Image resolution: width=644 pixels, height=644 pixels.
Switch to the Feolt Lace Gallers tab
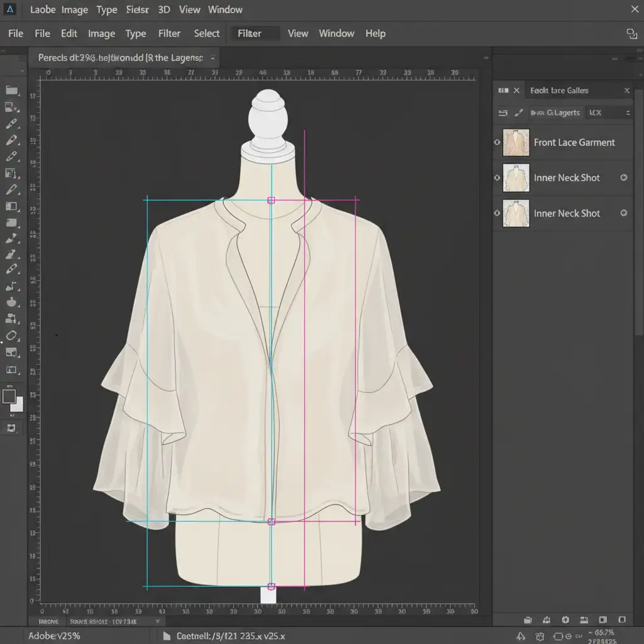[x=559, y=91]
